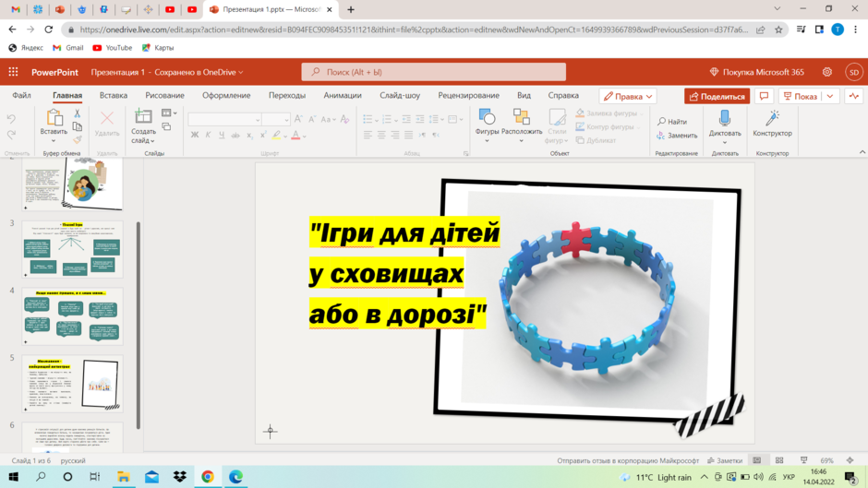Toggle strikethrough formatting
The width and height of the screenshot is (868, 488).
[x=235, y=135]
